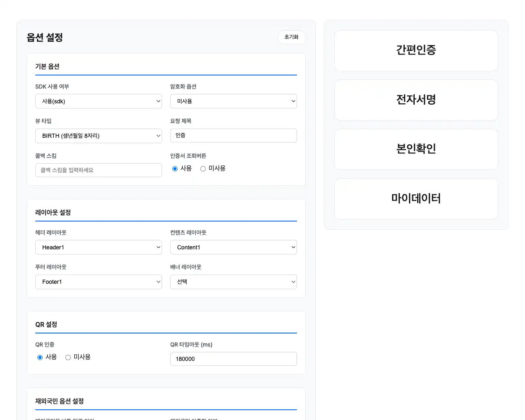Click the 초기화 reset button
525x420 pixels.
(x=291, y=37)
